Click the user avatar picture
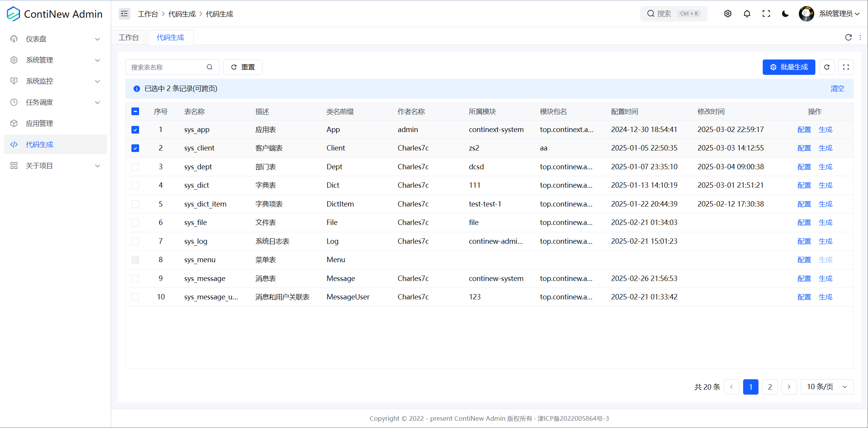Screen dimensions: 868x428 coord(806,14)
